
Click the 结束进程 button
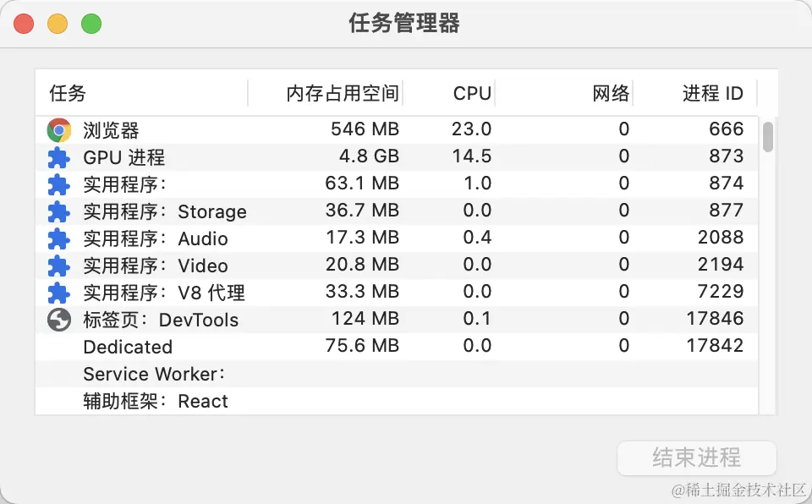(x=696, y=458)
